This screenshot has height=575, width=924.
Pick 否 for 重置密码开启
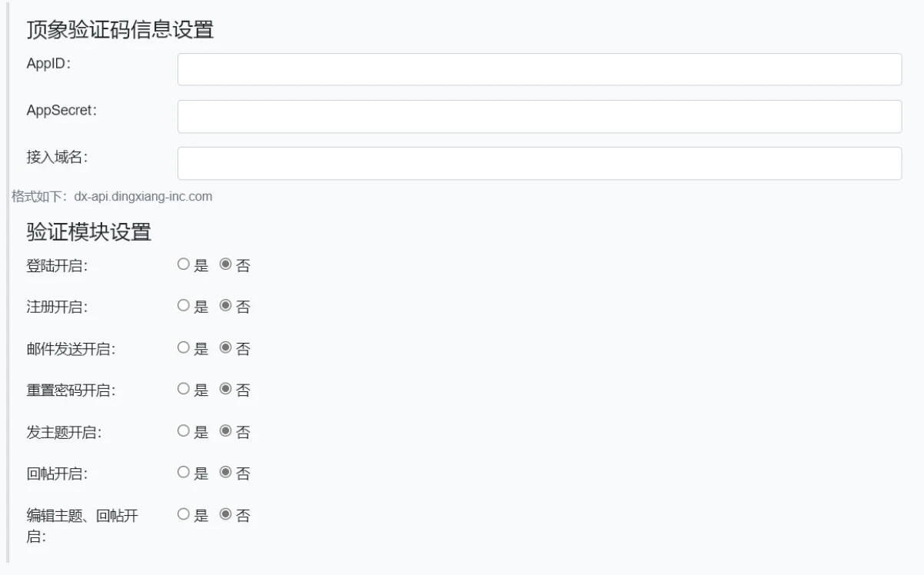(225, 389)
